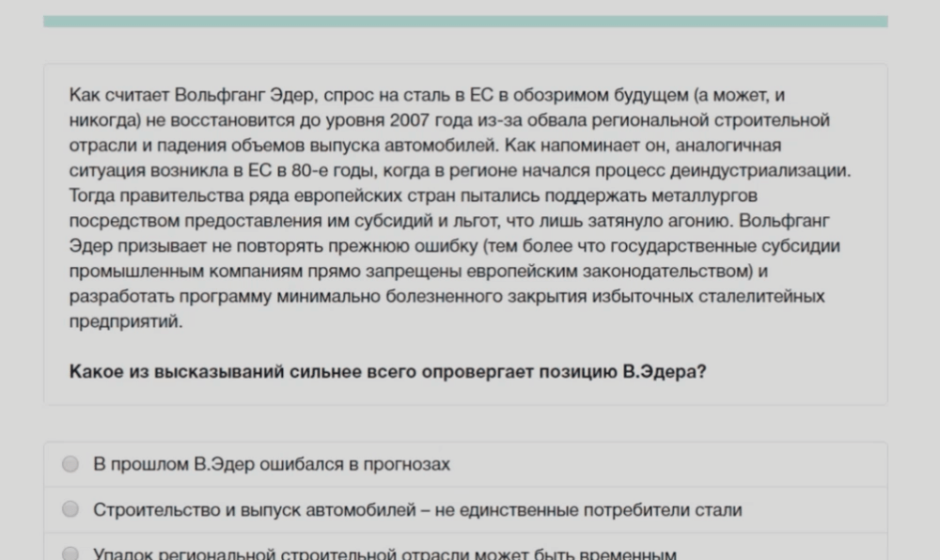Select radio button for "В прошлом В.Эдер ошибался в прогнозах"
This screenshot has height=560, width=940.
click(x=70, y=464)
